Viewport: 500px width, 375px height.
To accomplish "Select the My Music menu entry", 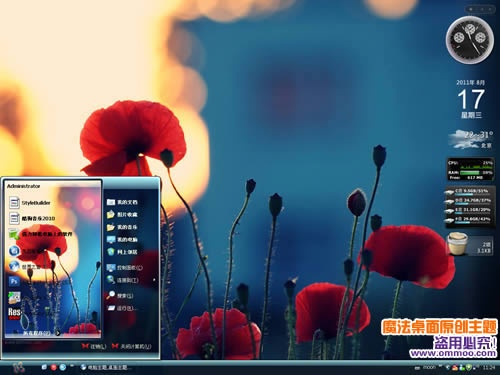I will pos(122,227).
